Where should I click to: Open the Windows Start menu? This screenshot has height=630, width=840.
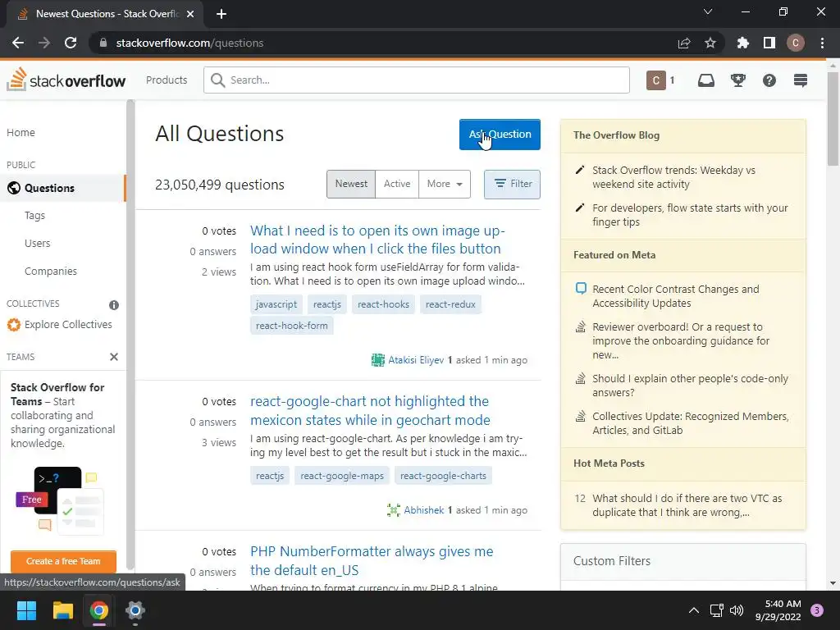coord(26,610)
